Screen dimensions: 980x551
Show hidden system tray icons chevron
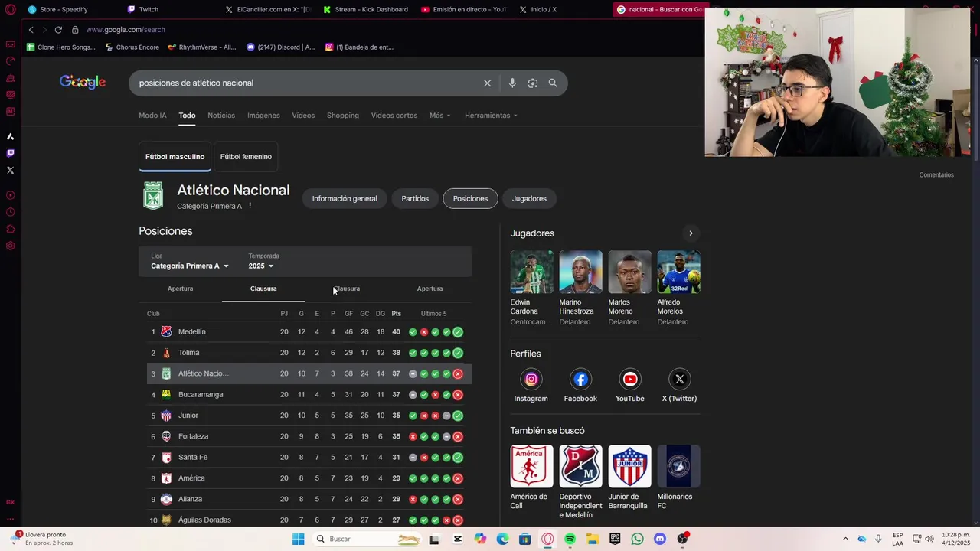[x=845, y=539]
